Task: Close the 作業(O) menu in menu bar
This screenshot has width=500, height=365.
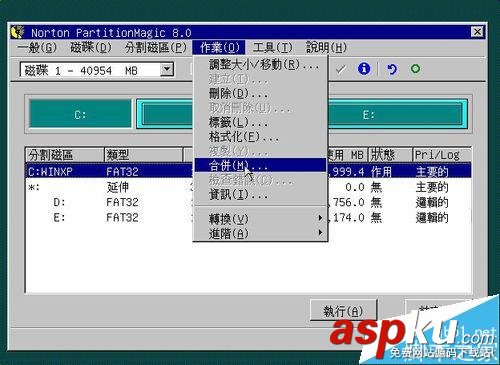Action: click(x=219, y=48)
